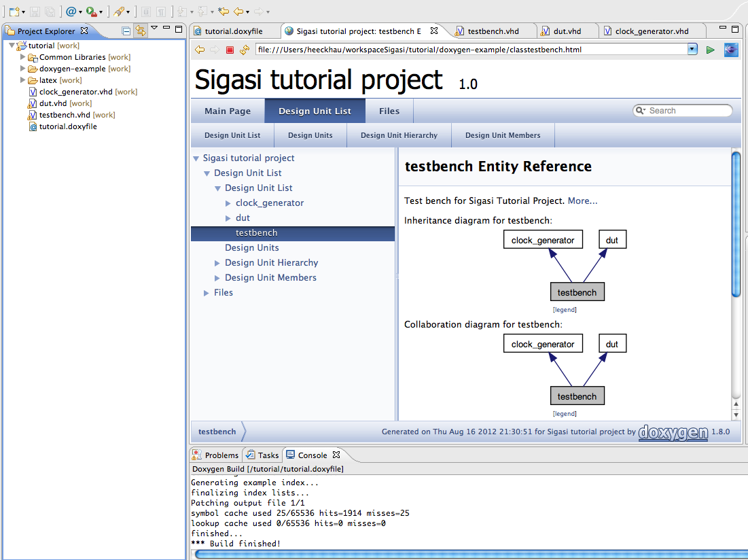This screenshot has width=748, height=560.
Task: Toggle show whitespace characters pilcrow icon
Action: click(161, 12)
